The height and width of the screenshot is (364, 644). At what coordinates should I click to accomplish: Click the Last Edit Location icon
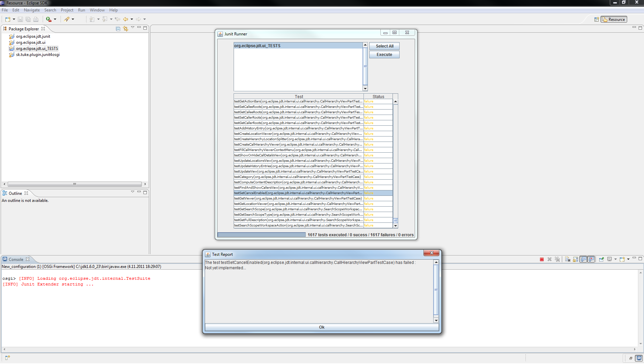click(x=117, y=19)
